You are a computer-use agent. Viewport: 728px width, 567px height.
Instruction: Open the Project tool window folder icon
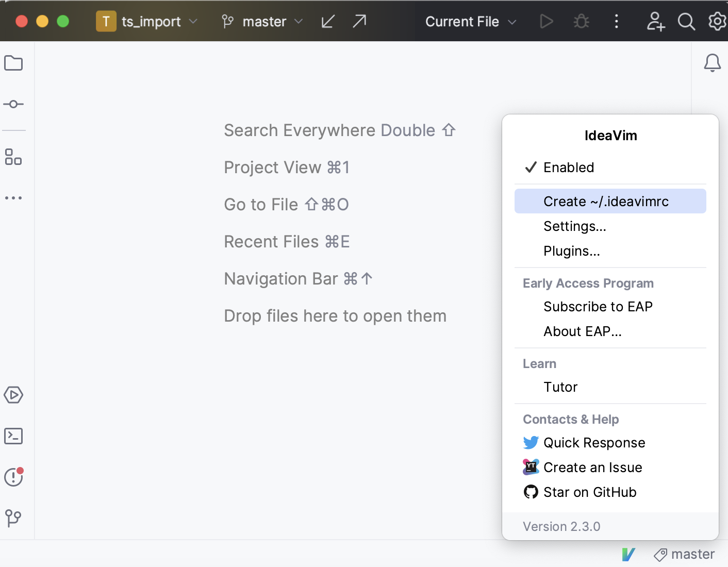13,63
